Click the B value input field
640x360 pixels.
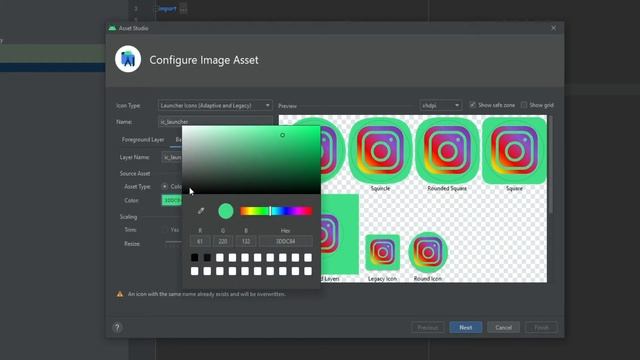click(x=246, y=241)
